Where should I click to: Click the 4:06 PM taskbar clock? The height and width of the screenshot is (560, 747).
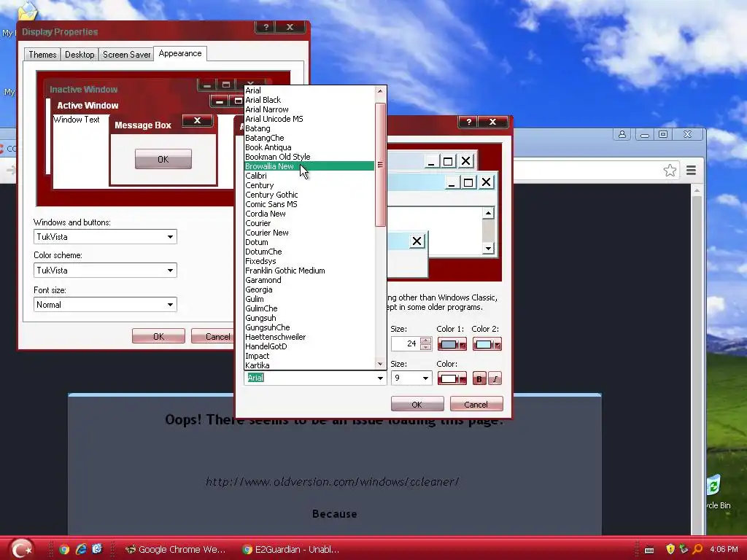[x=724, y=550]
